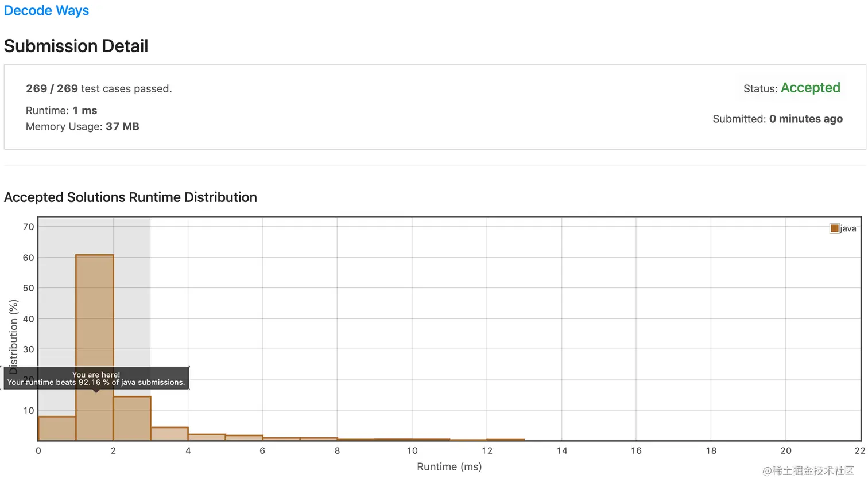Click the short bar between 5 and 6 ms
This screenshot has width=868, height=490.
244,438
